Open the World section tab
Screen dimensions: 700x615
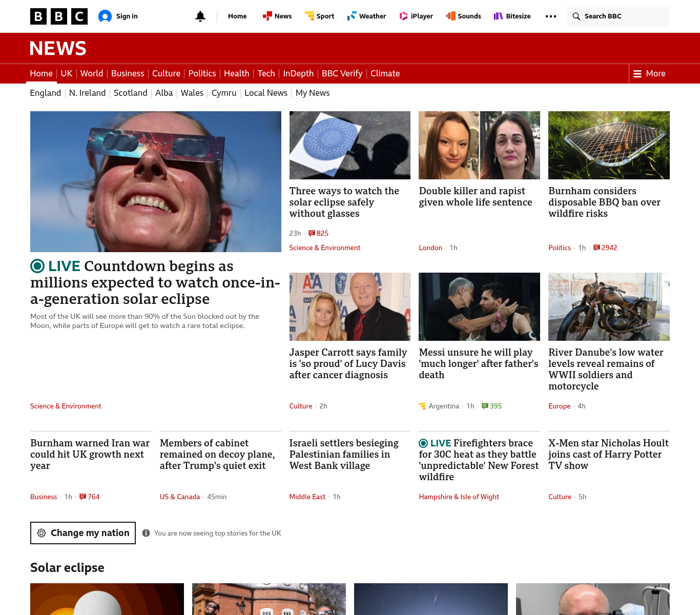(x=92, y=74)
